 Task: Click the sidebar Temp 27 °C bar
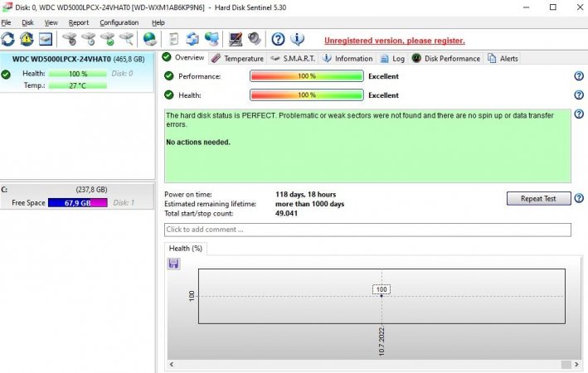(x=78, y=85)
